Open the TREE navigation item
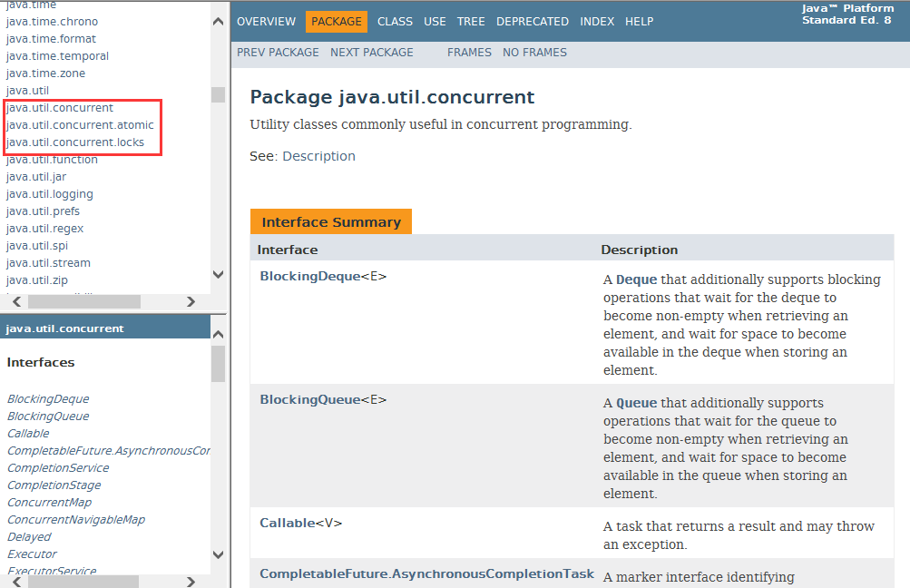Screen dimensions: 910x588 point(470,21)
